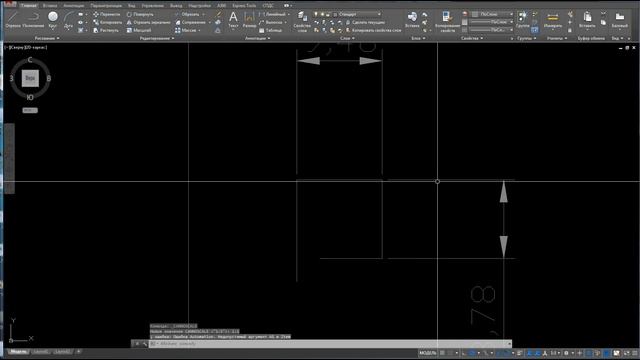This screenshot has height=360, width=640.
Task: Open the Вывод ribbon tab
Action: click(x=176, y=6)
